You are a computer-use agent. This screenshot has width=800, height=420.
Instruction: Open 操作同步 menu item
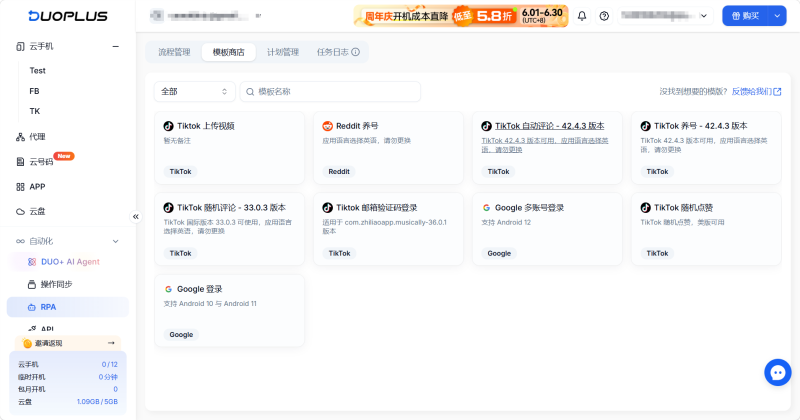click(57, 284)
